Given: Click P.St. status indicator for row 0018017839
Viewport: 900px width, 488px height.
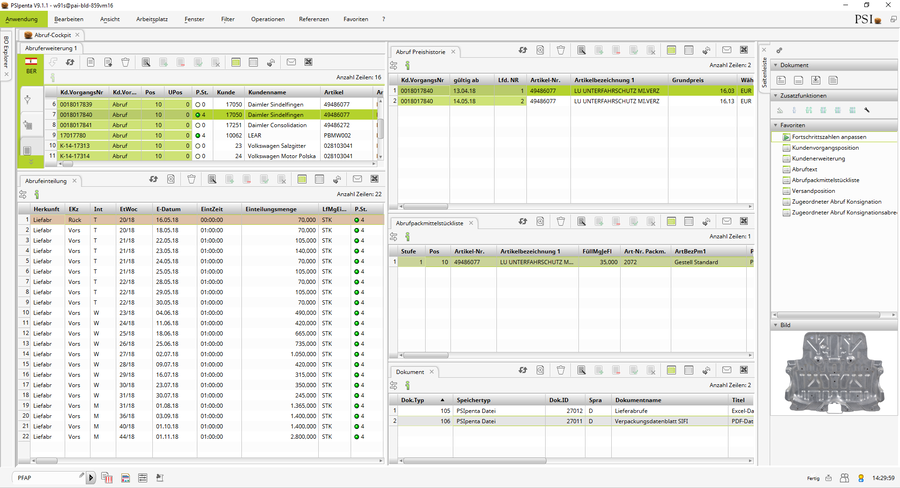Looking at the screenshot, I should (198, 104).
